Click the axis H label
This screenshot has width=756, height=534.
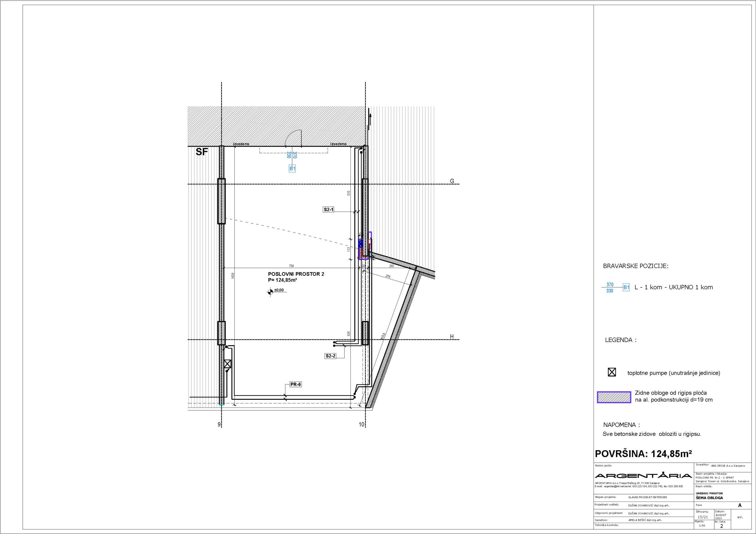click(452, 336)
